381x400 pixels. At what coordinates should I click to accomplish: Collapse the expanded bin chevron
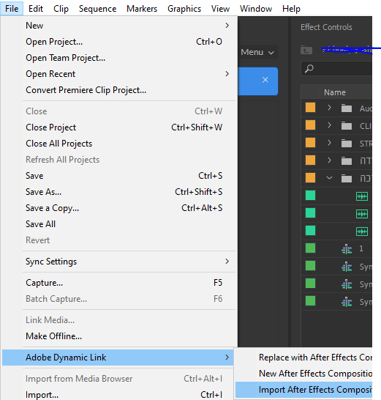pyautogui.click(x=329, y=178)
